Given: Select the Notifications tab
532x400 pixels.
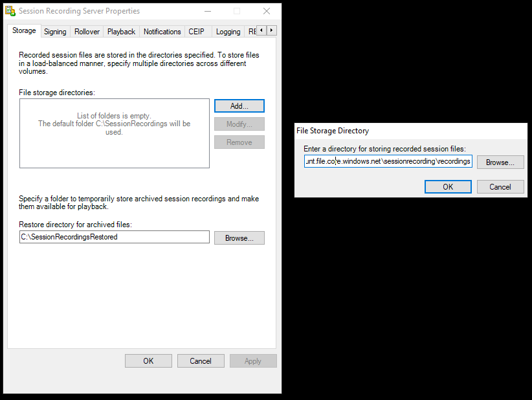Looking at the screenshot, I should coord(162,31).
